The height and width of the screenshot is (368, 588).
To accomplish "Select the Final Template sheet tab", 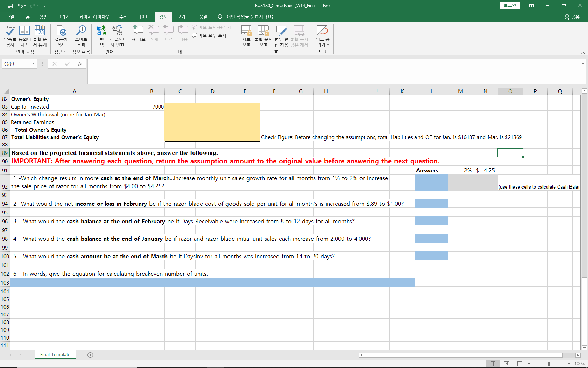I will [55, 354].
